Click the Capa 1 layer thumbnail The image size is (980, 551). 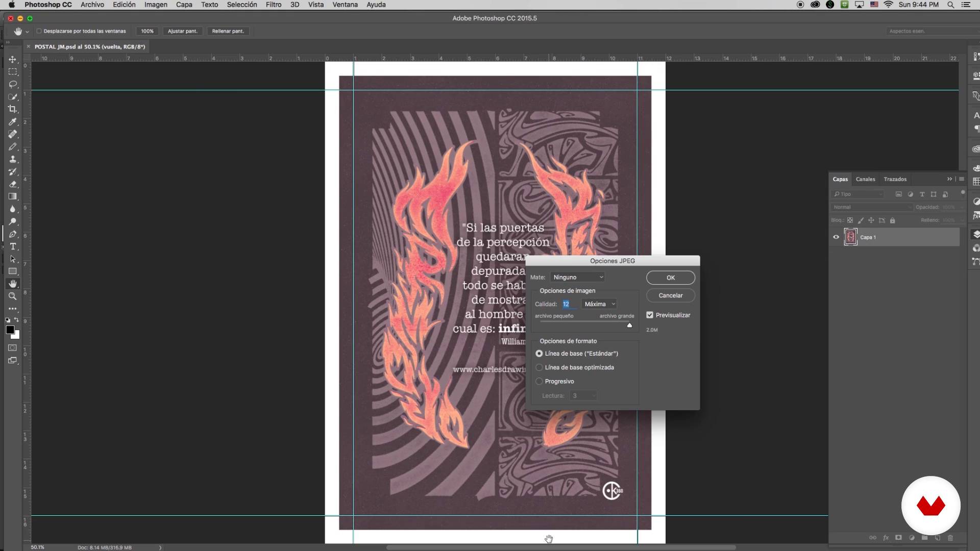click(850, 237)
